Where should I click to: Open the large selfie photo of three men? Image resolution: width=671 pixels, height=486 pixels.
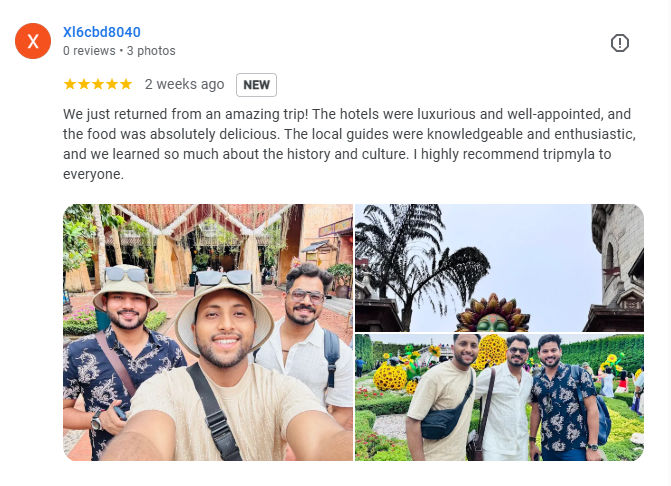[x=208, y=332]
